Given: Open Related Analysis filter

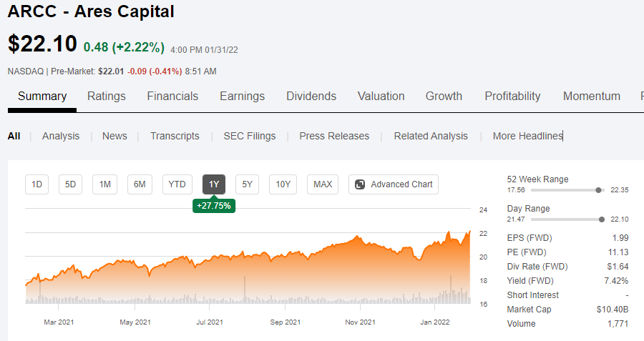Looking at the screenshot, I should tap(431, 136).
